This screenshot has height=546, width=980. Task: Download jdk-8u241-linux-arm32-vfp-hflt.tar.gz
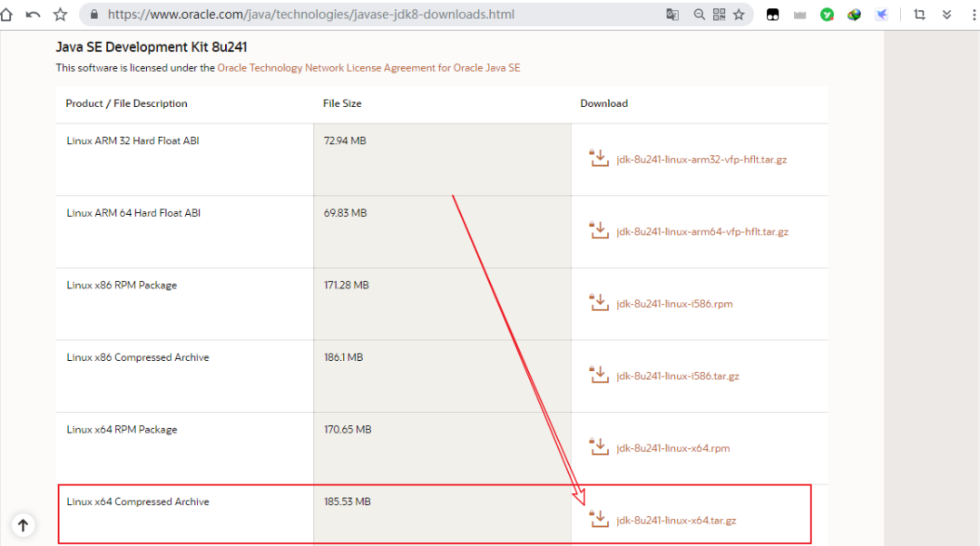click(701, 160)
